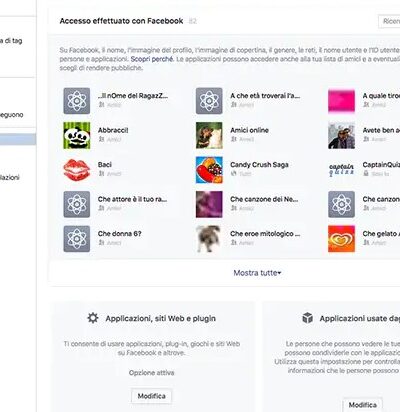The width and height of the screenshot is (400, 412).
Task: Click the audience icon under 'Che donna 6?'
Action: coord(101,243)
